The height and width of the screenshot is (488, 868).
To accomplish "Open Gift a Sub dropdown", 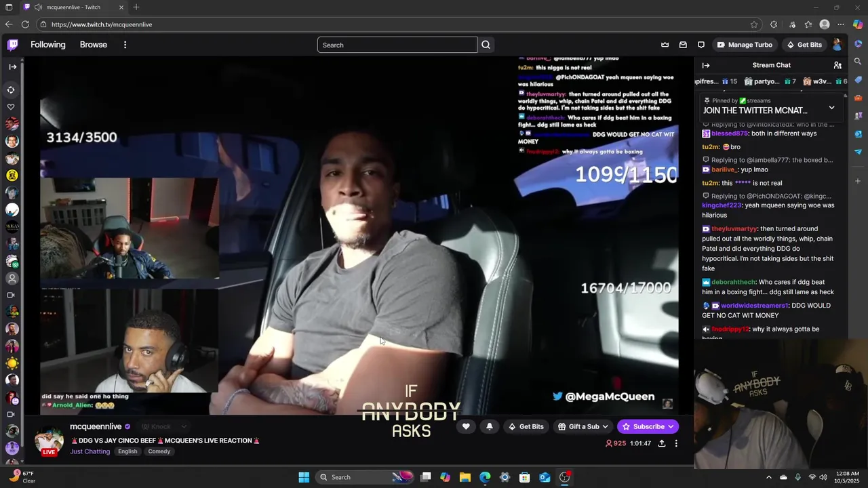I will pos(583,426).
